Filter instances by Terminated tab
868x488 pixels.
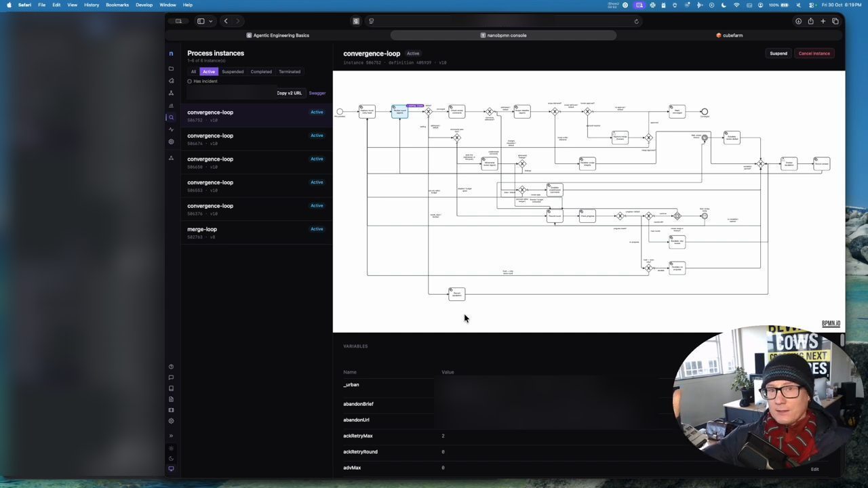coord(290,72)
